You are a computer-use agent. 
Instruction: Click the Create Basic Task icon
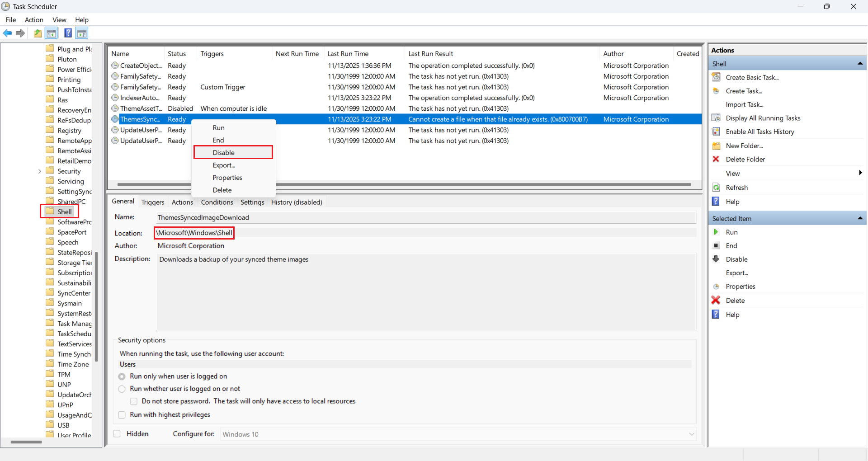pyautogui.click(x=716, y=77)
